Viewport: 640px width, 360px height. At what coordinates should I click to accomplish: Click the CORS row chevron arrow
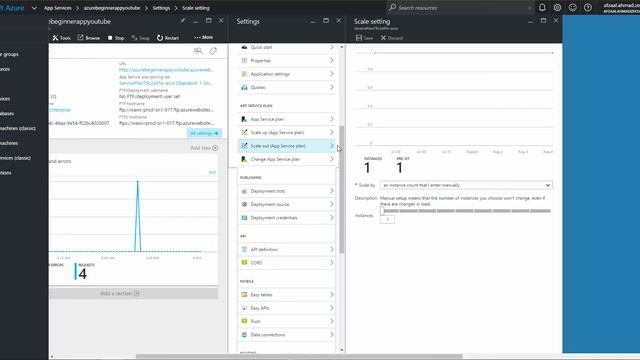tap(331, 263)
